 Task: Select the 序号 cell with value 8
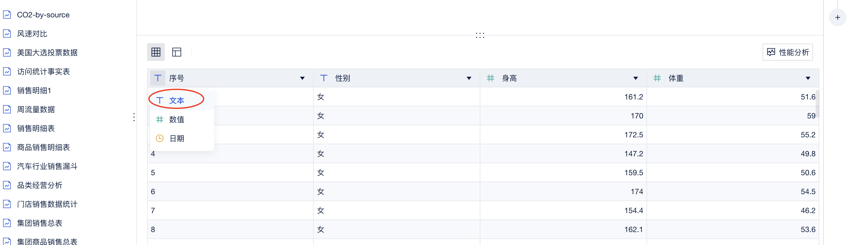click(x=230, y=230)
